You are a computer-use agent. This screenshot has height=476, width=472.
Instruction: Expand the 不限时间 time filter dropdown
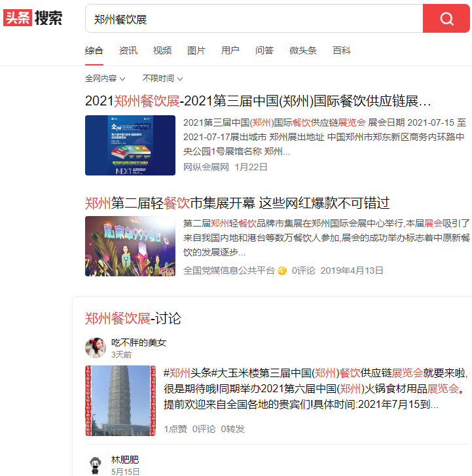click(x=163, y=79)
